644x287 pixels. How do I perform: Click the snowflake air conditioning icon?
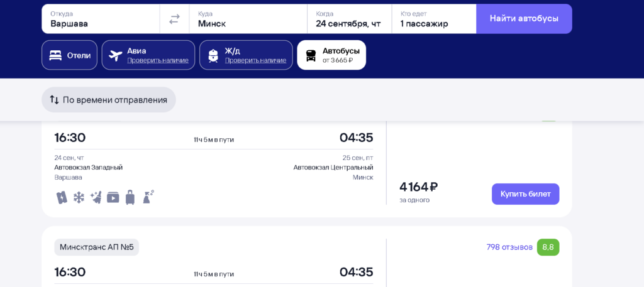[x=79, y=198]
